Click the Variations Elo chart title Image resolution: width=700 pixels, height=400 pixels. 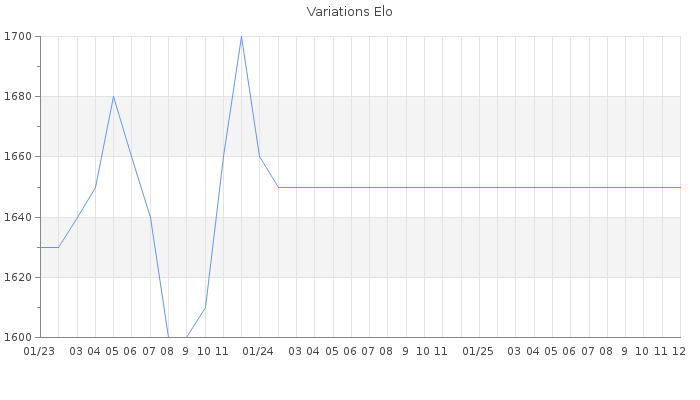click(349, 12)
